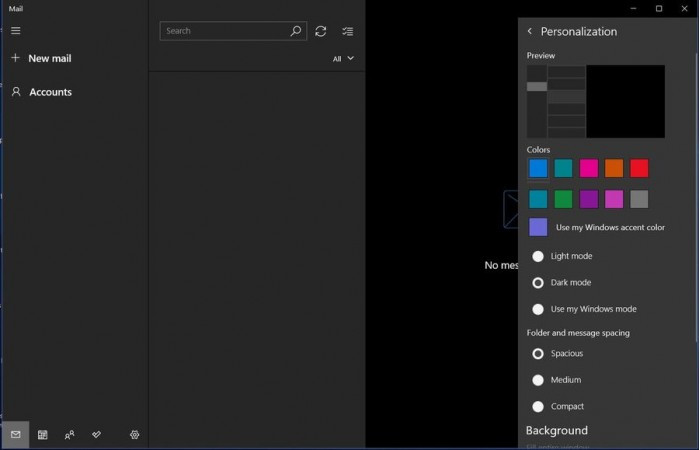Pick the blue accent color swatch
The width and height of the screenshot is (700, 450).
click(x=538, y=168)
